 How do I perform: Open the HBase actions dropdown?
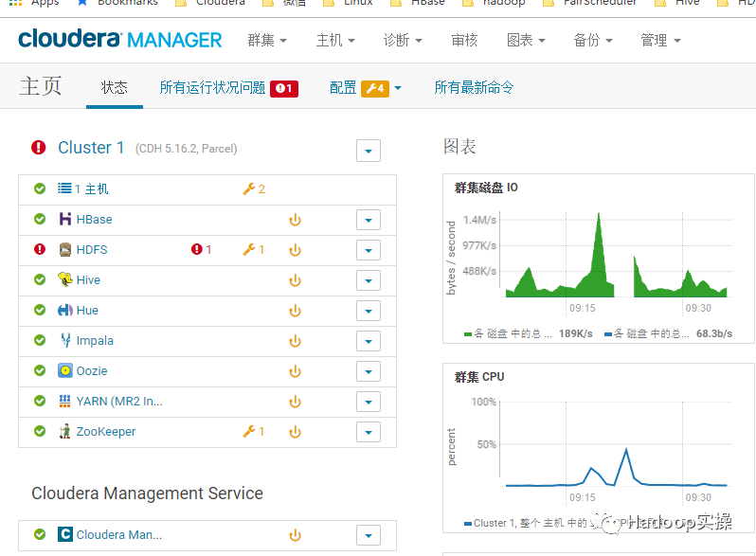pos(369,220)
